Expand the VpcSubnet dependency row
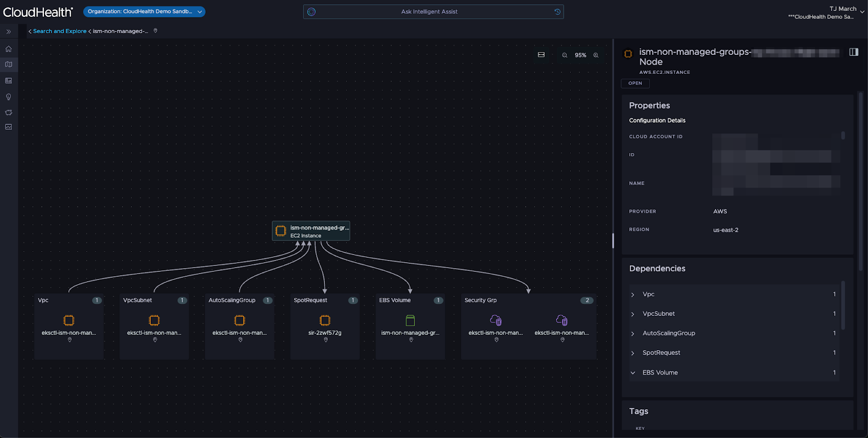Viewport: 868px width, 438px height. (x=633, y=314)
